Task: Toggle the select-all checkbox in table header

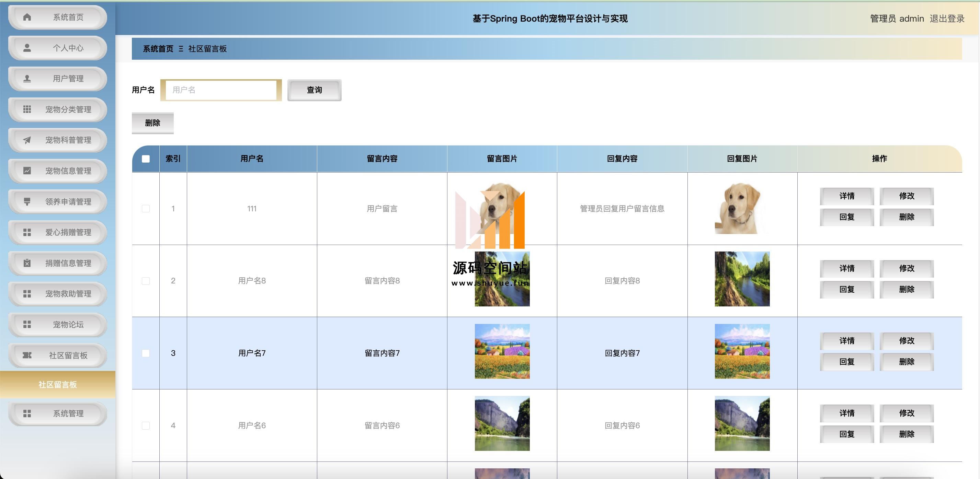Action: click(x=146, y=159)
